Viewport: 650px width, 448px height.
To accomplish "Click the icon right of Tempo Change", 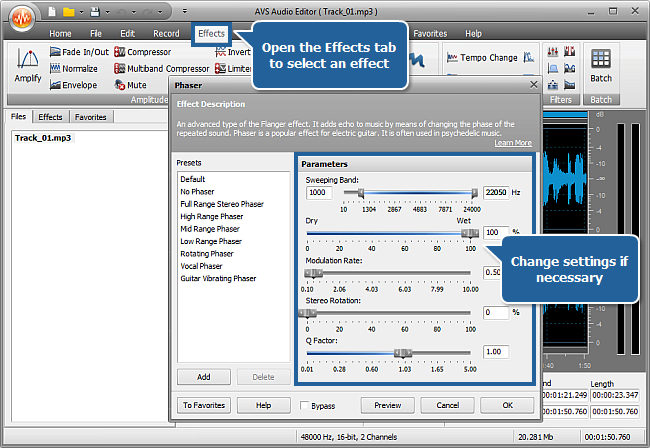I will click(x=529, y=57).
